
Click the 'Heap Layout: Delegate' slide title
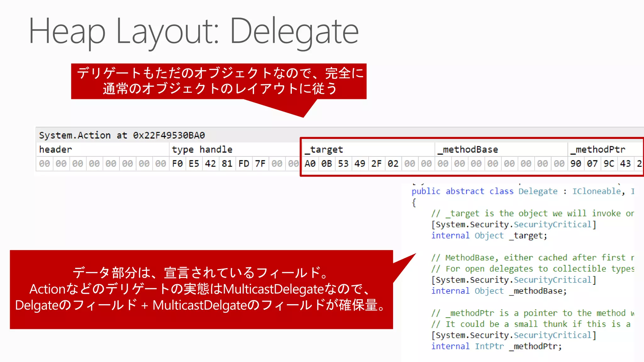(193, 31)
